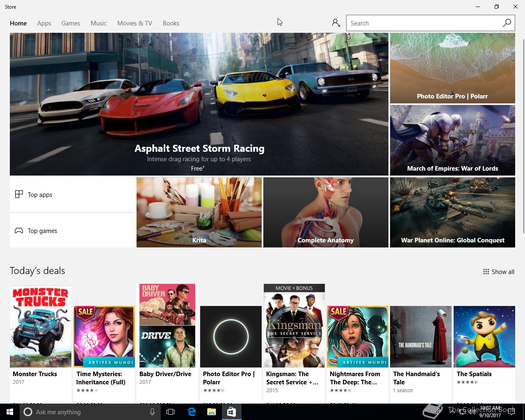Screen dimensions: 525x420
Task: Click the Top games controller icon
Action: (19, 231)
